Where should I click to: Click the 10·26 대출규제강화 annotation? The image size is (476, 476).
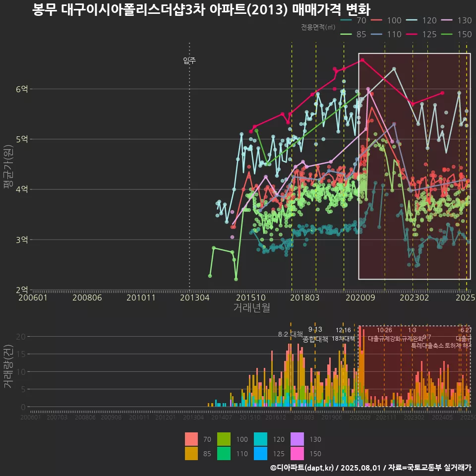(384, 334)
